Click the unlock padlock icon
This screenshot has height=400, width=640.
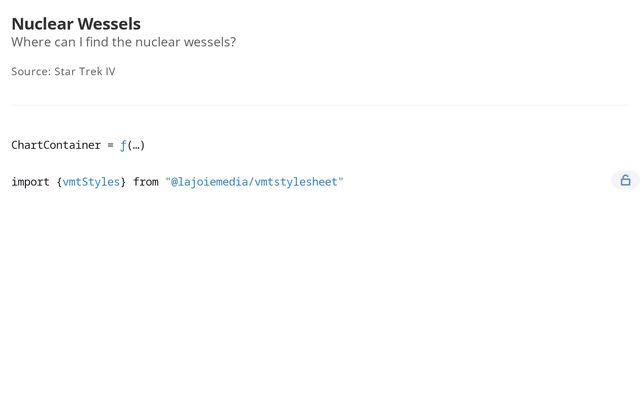[x=625, y=181]
